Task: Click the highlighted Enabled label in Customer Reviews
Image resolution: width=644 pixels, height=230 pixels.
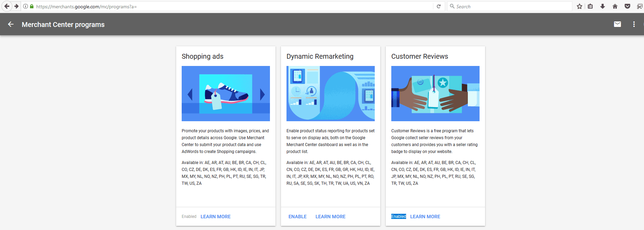Action: [x=399, y=217]
